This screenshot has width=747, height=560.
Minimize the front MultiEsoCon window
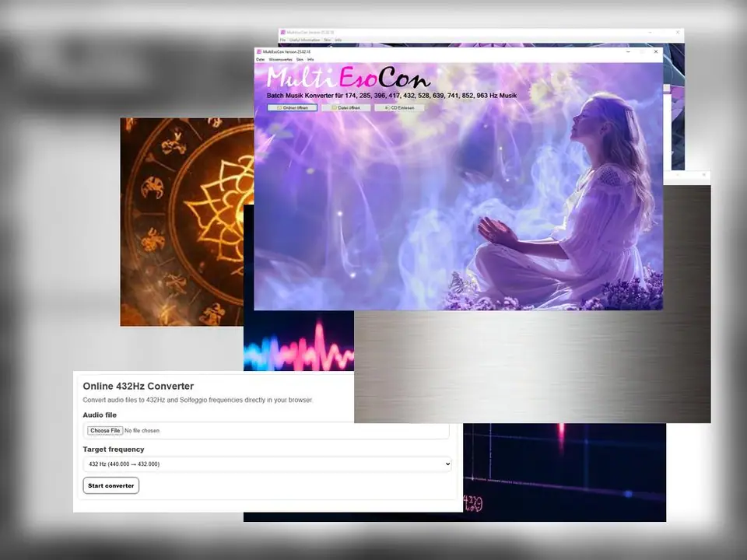(629, 51)
